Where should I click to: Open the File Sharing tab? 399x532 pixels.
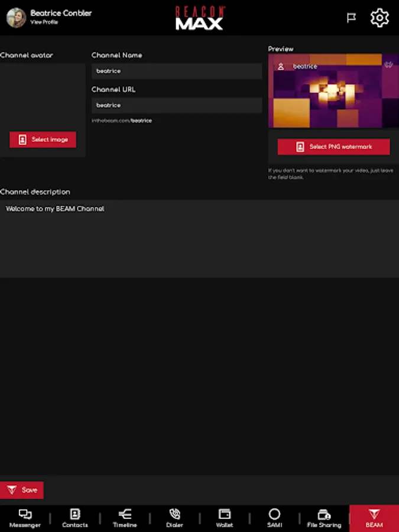324,518
